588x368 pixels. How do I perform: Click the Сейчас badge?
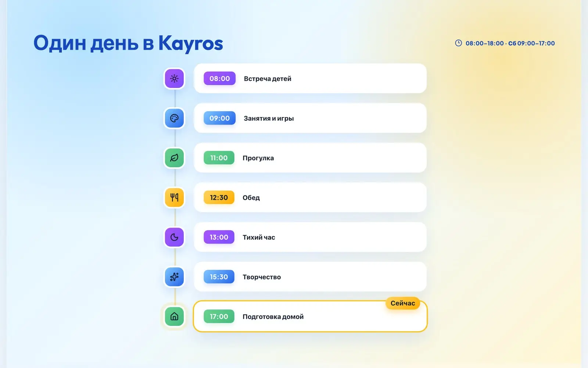[x=403, y=303]
